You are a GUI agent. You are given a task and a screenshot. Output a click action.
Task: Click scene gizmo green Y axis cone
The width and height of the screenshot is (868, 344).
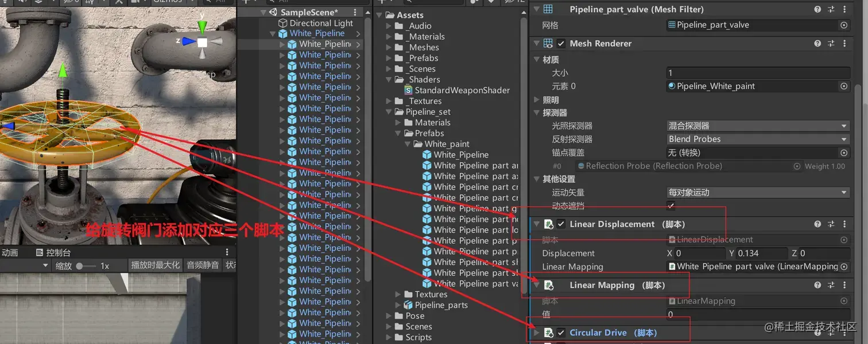202,26
